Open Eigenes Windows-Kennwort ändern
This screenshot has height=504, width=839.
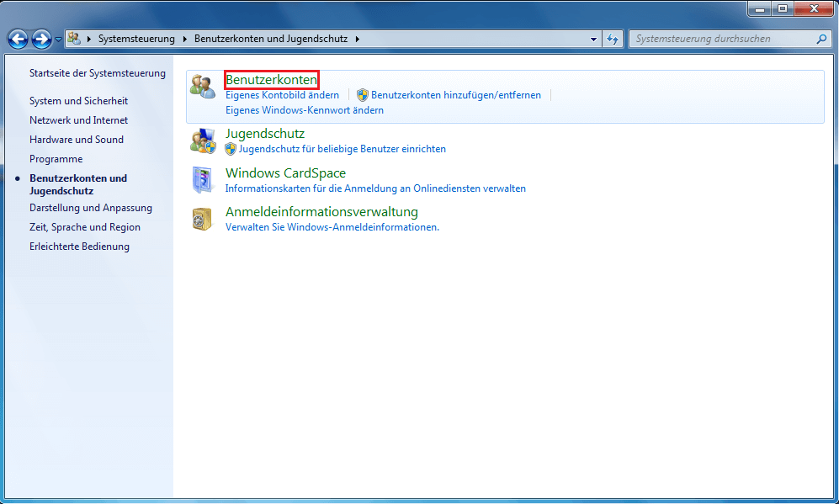(305, 110)
